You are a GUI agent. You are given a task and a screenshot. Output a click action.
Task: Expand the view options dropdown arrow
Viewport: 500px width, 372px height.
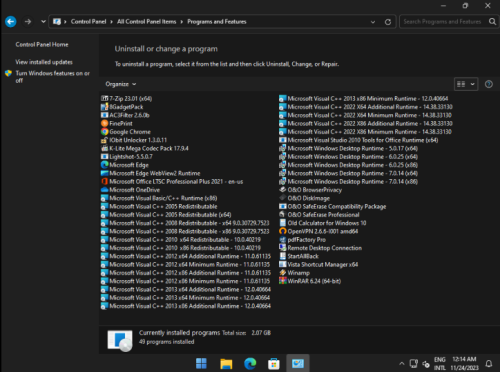(472, 84)
